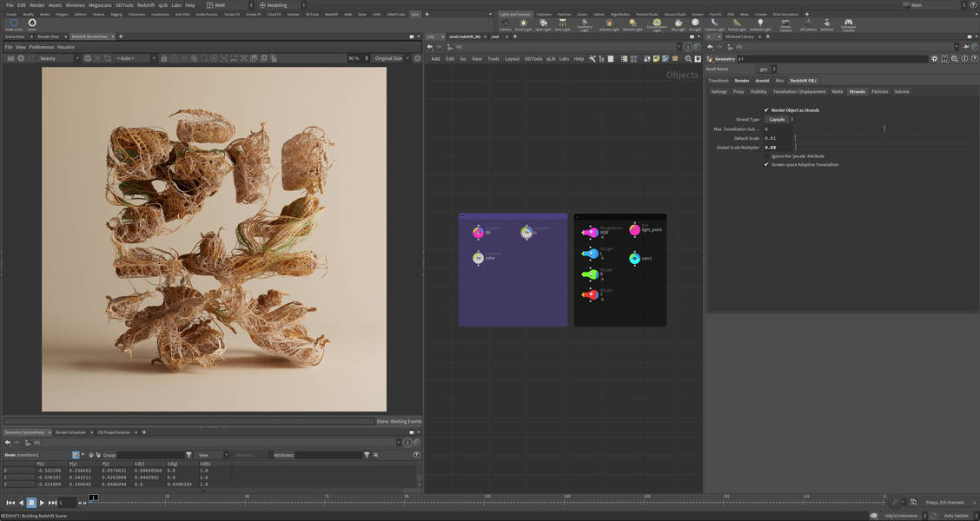Uncheck Render Object as Strands
The width and height of the screenshot is (980, 521).
(766, 110)
